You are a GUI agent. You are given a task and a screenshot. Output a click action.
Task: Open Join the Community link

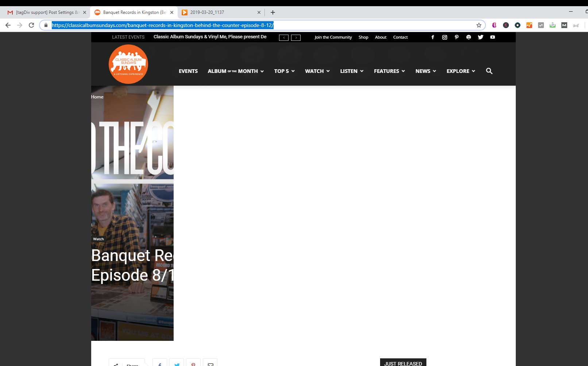click(333, 37)
